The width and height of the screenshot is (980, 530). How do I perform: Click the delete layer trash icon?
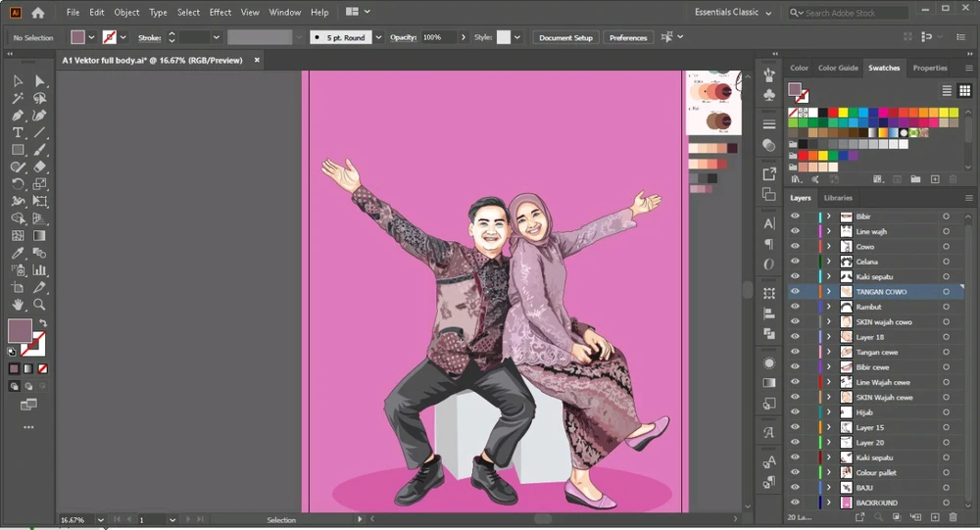[952, 516]
